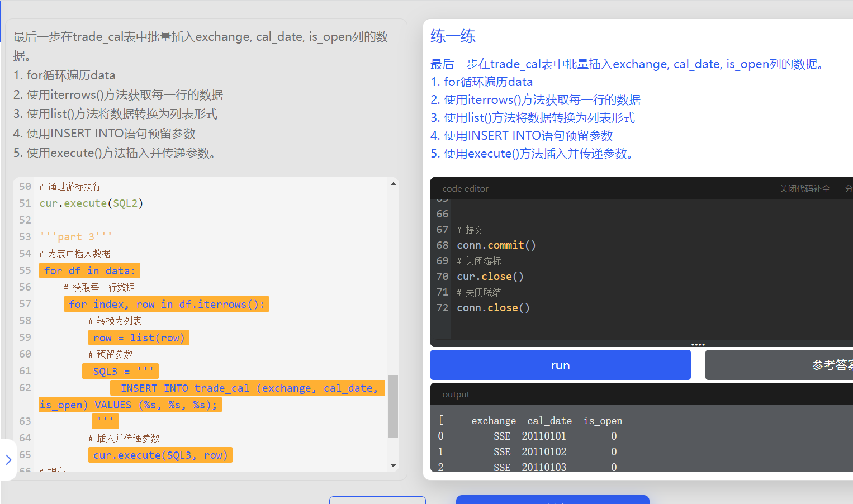853x504 pixels.
Task: Click blue step '1. for循环遍历data' in 练一练
Action: 481,82
